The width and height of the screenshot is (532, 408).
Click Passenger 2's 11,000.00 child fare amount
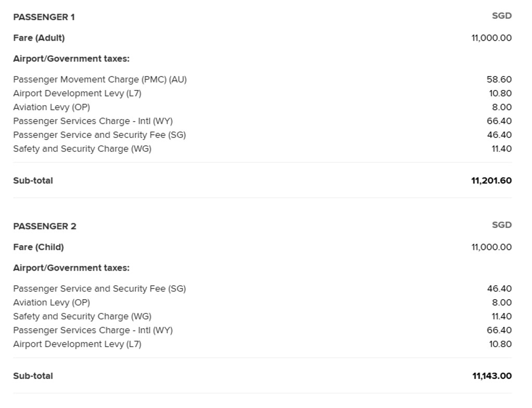click(x=491, y=247)
